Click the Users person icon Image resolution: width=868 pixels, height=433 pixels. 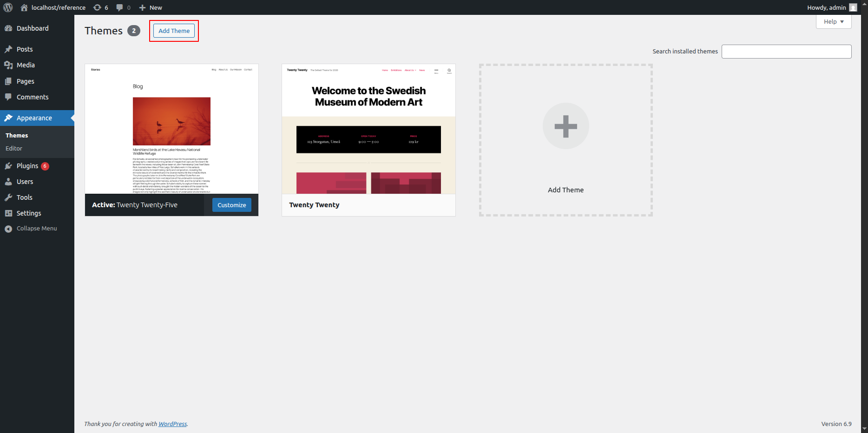click(8, 182)
